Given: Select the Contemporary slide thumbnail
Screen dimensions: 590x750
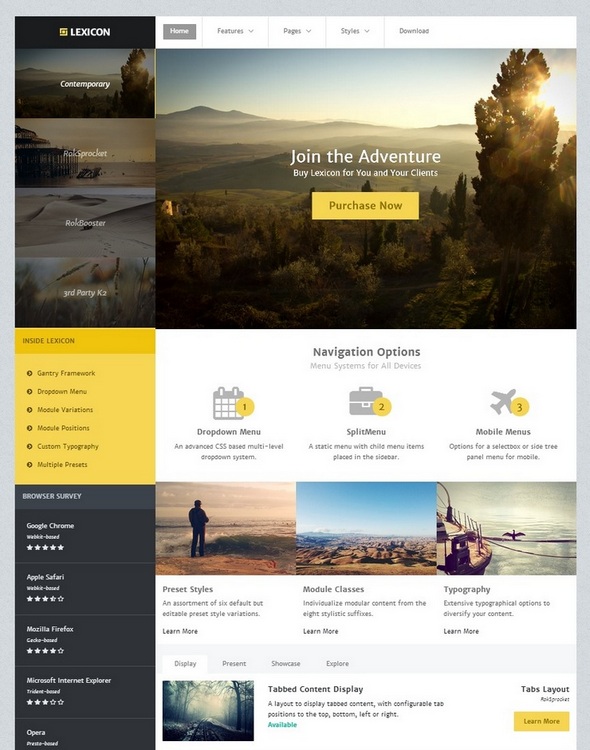Looking at the screenshot, I should pos(85,83).
